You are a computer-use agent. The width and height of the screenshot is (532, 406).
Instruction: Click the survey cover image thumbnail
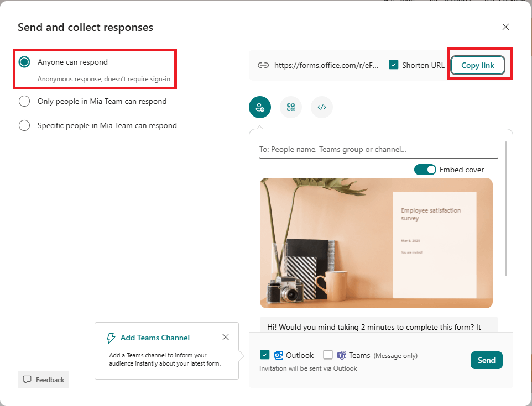(x=375, y=243)
